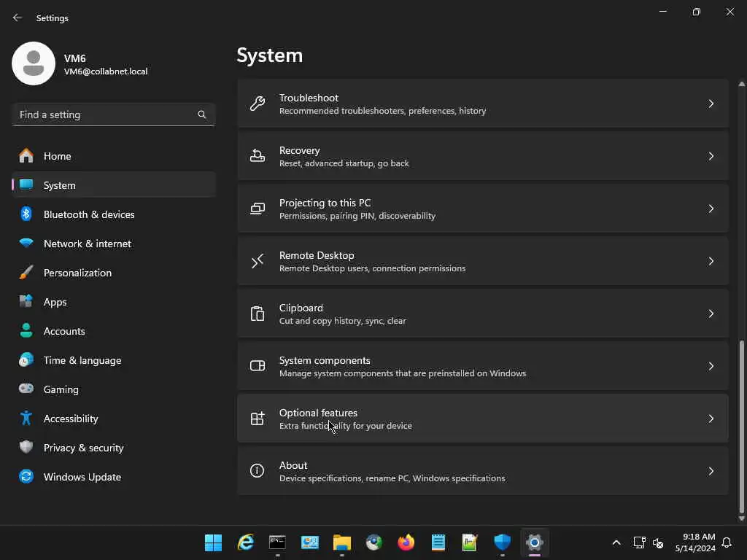Open Accessibility settings
Image resolution: width=747 pixels, height=560 pixels.
(113, 419)
